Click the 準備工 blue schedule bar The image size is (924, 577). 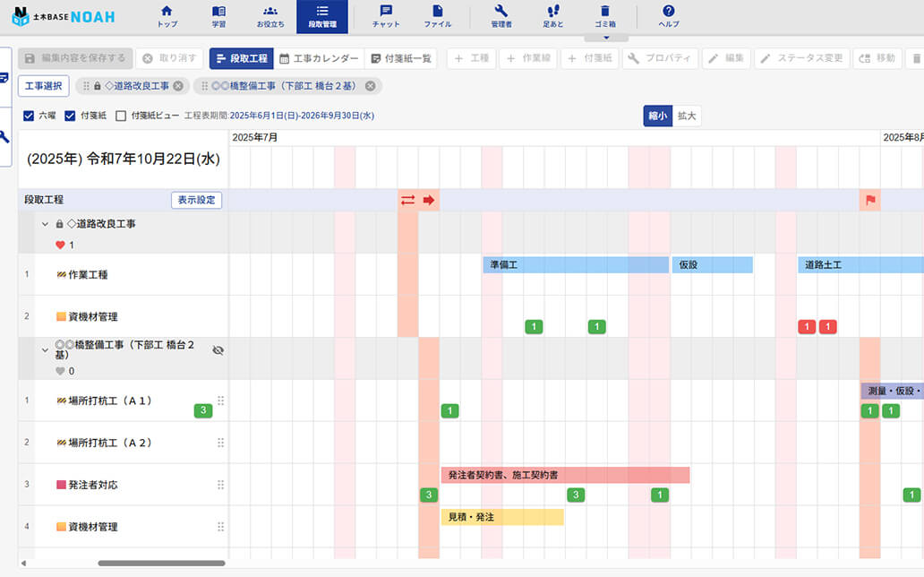(575, 265)
